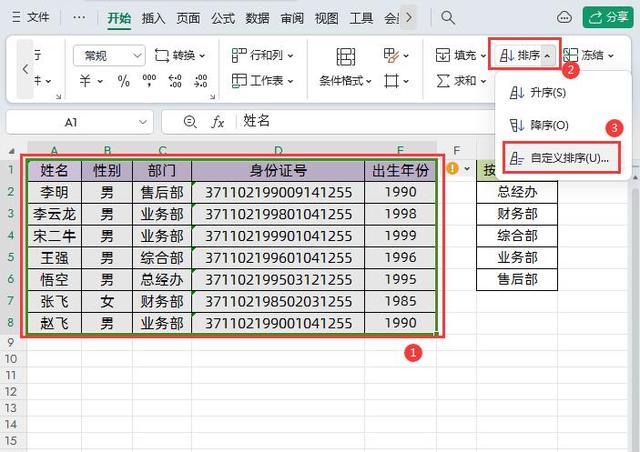Switch to the 页面 tab

click(x=188, y=18)
